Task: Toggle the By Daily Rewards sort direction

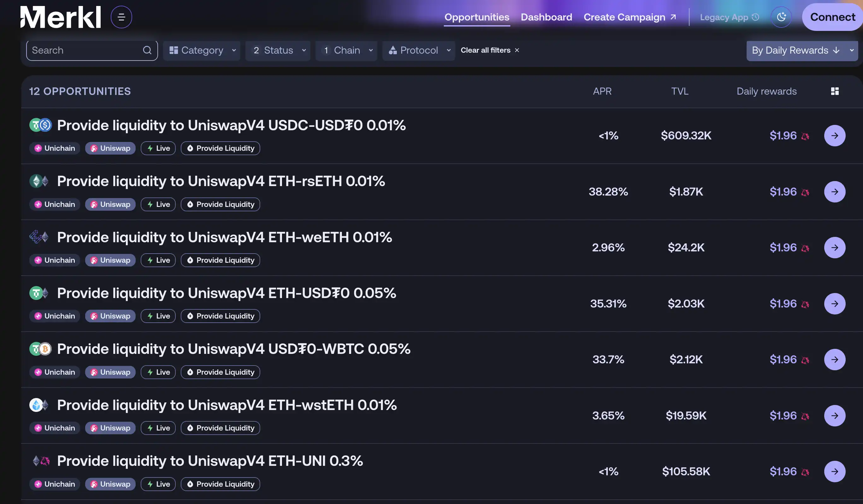Action: click(x=836, y=50)
